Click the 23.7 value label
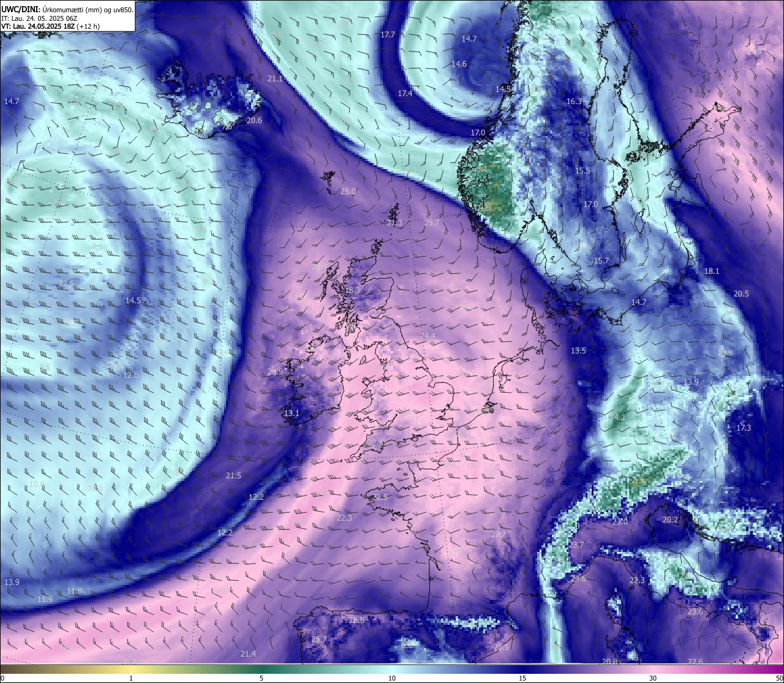 [576, 545]
